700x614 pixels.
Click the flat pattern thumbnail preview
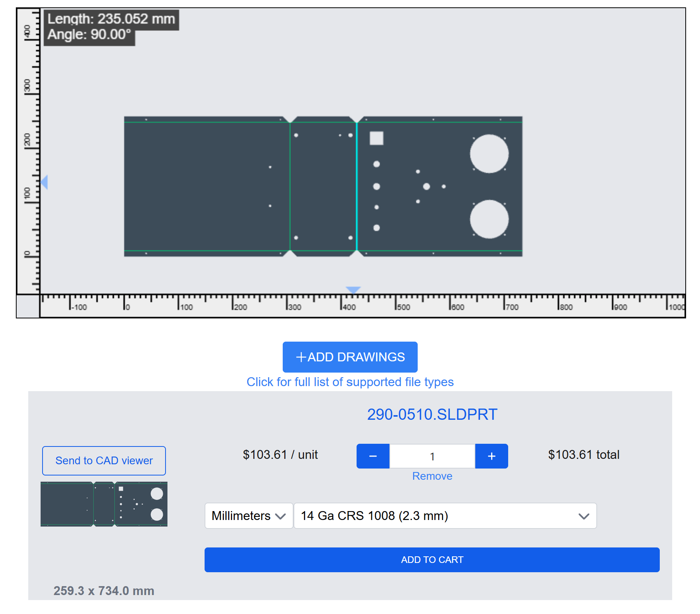coord(104,504)
